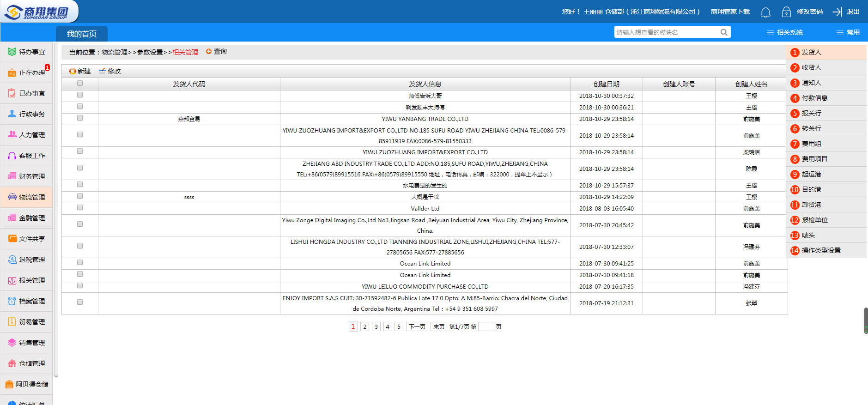Click the 修改 edit icon
Image resolution: width=868 pixels, height=405 pixels.
102,71
